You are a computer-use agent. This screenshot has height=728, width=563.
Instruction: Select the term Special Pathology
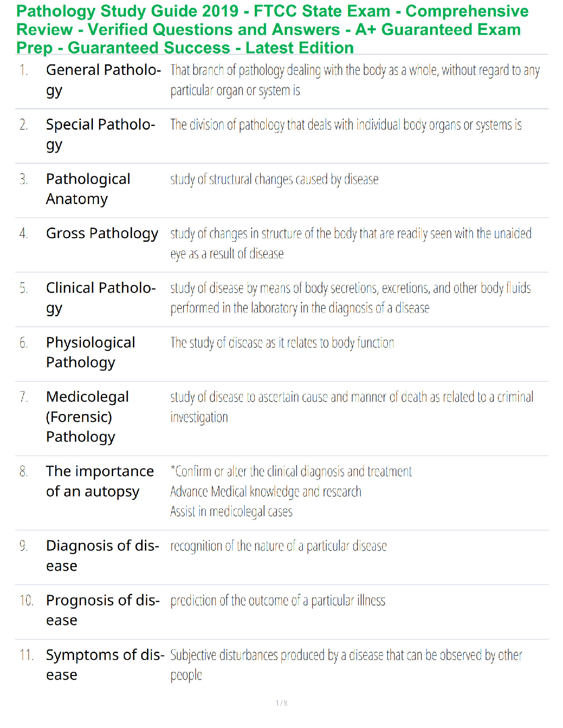tap(101, 134)
